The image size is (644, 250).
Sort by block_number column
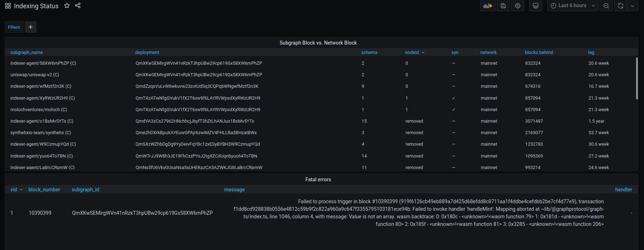pos(44,190)
